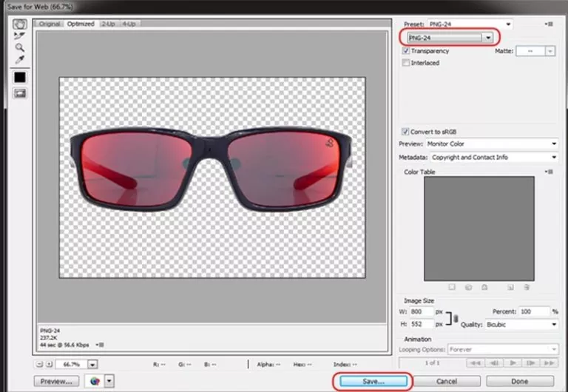This screenshot has width=568, height=392.
Task: Click the Done button
Action: tap(520, 382)
